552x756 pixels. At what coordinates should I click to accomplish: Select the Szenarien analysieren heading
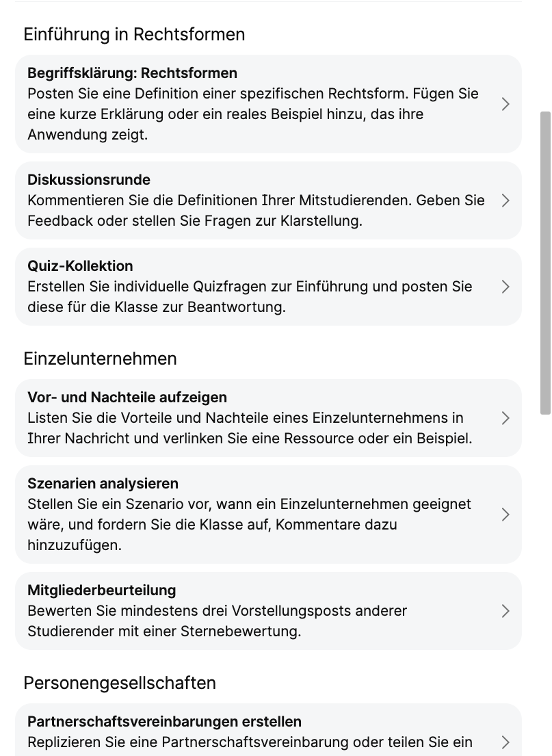103,484
